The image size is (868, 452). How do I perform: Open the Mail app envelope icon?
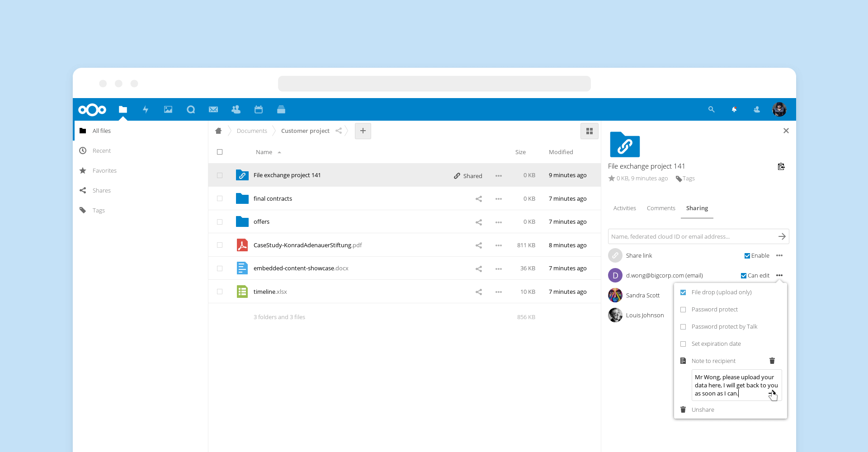coord(213,109)
